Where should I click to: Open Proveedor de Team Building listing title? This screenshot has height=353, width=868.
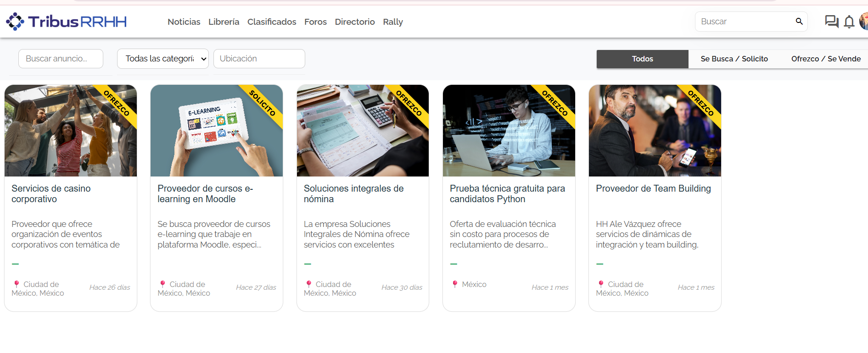[x=653, y=188]
